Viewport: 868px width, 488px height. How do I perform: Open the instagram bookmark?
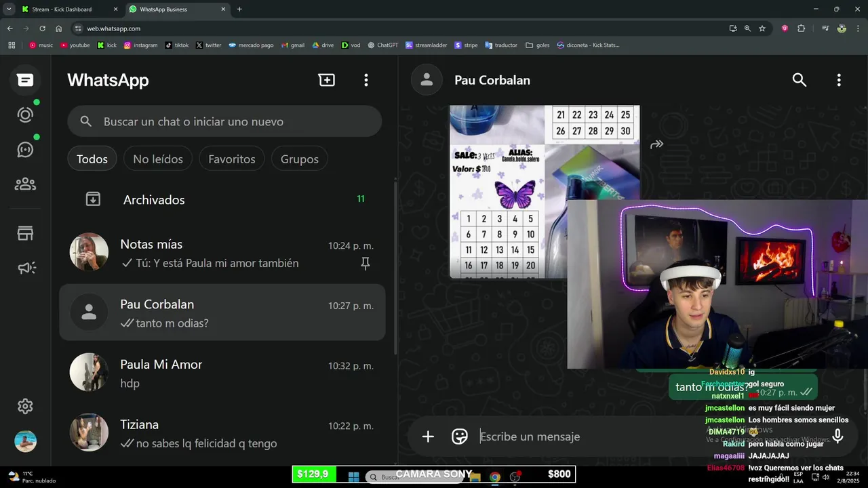pyautogui.click(x=140, y=45)
